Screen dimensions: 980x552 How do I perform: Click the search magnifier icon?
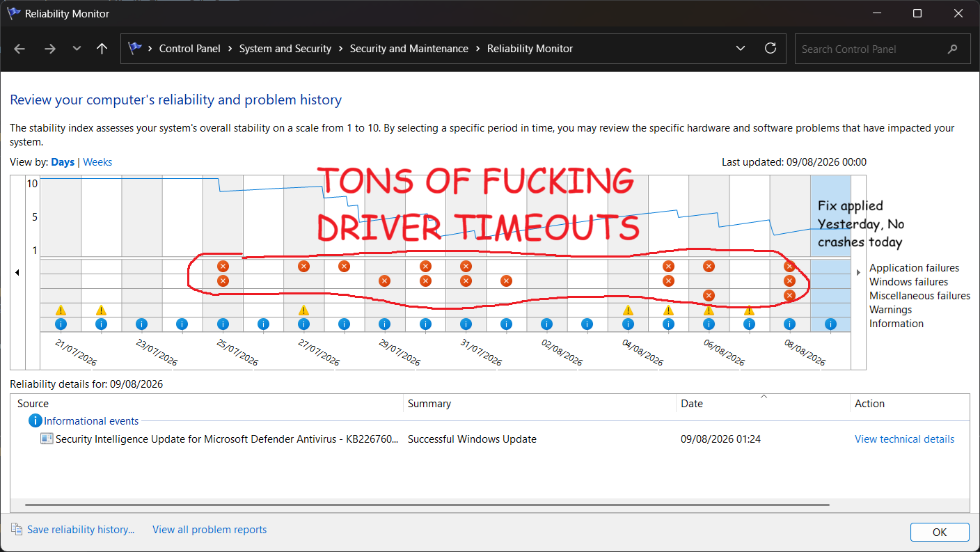(953, 49)
